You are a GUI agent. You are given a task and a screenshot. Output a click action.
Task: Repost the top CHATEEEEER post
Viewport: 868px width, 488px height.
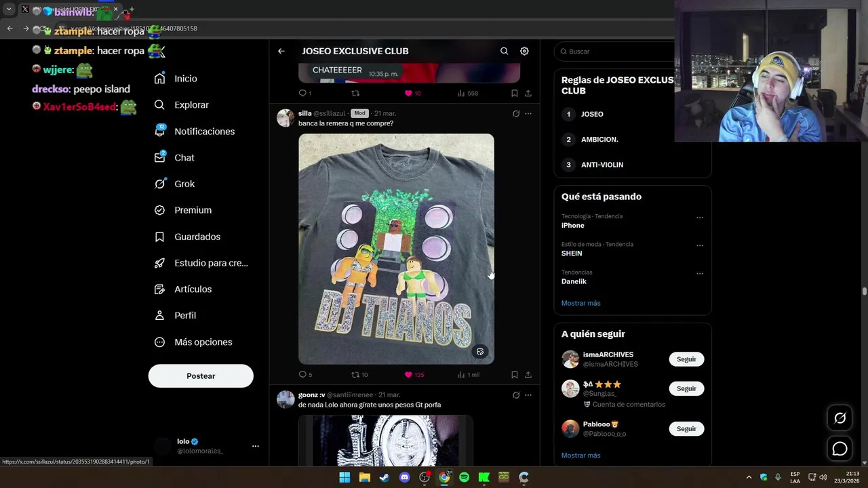click(x=355, y=94)
